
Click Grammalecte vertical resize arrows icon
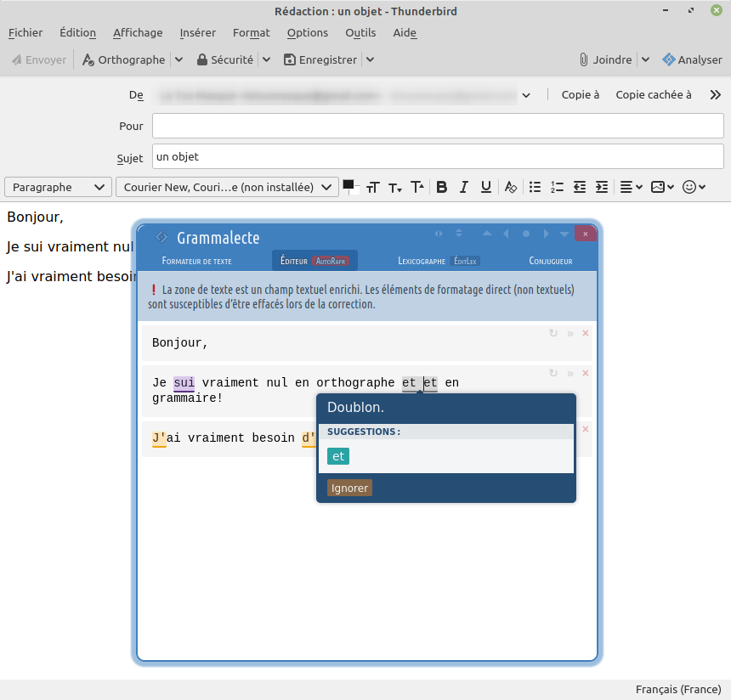[459, 233]
